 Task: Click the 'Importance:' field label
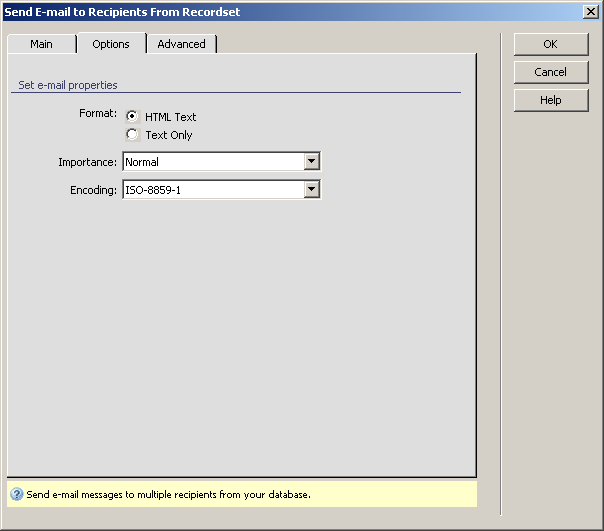(87, 162)
